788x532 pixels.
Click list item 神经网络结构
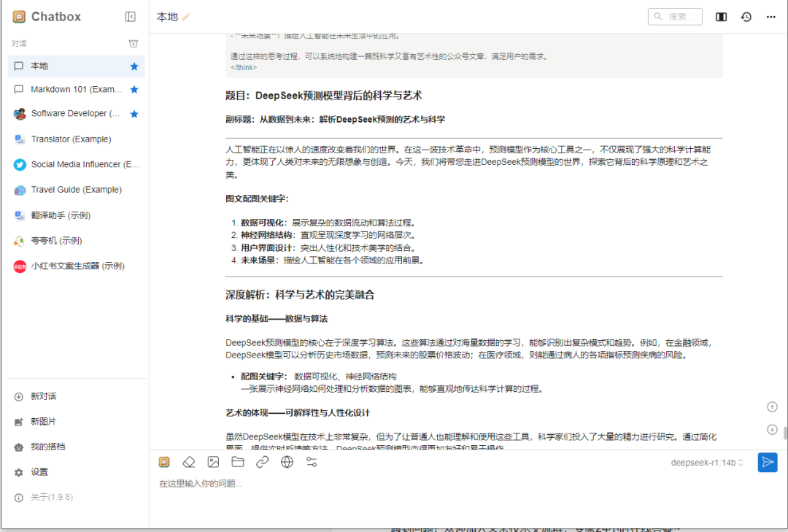click(329, 235)
